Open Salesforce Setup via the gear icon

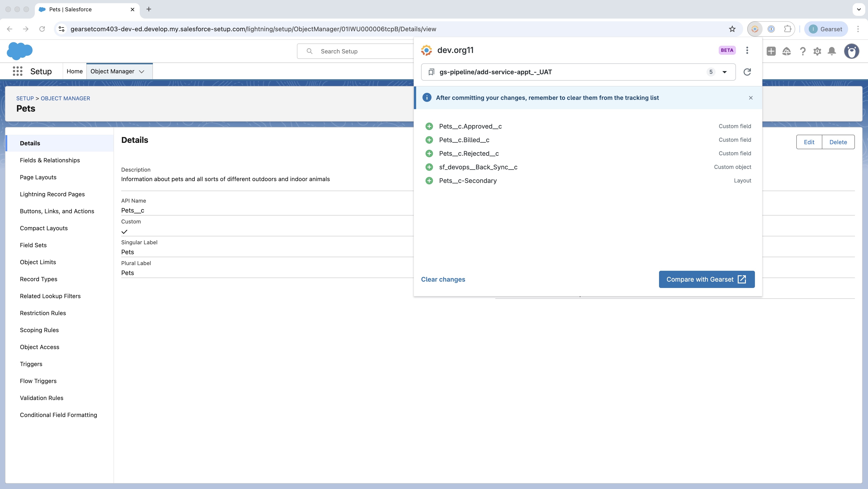point(817,51)
